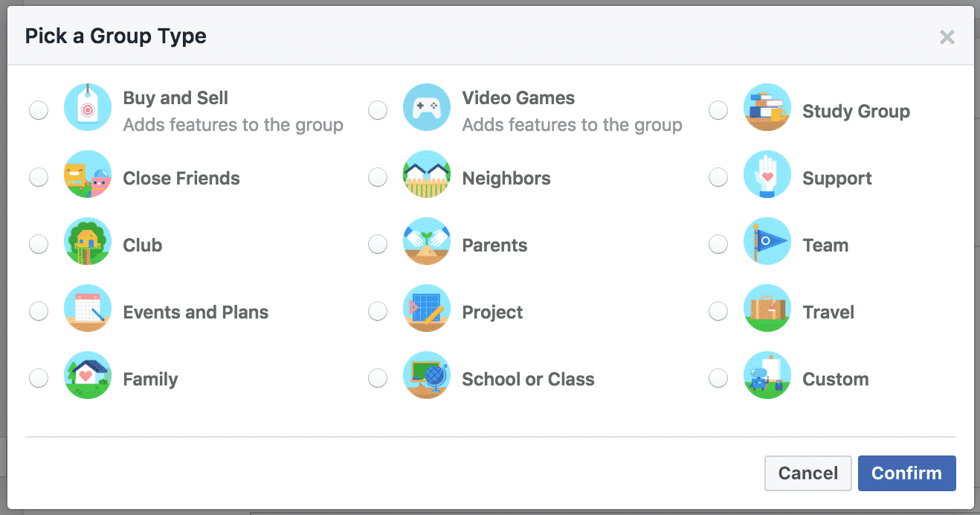Click the Buy and Sell tag icon
Image resolution: width=980 pixels, height=515 pixels.
point(88,108)
